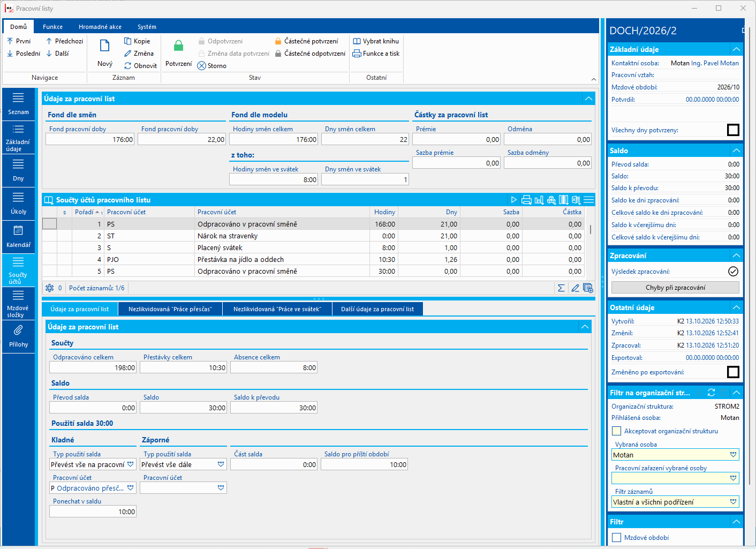756x549 pixels.
Task: Open the Přílohy attachments sidebar section
Action: (18, 336)
